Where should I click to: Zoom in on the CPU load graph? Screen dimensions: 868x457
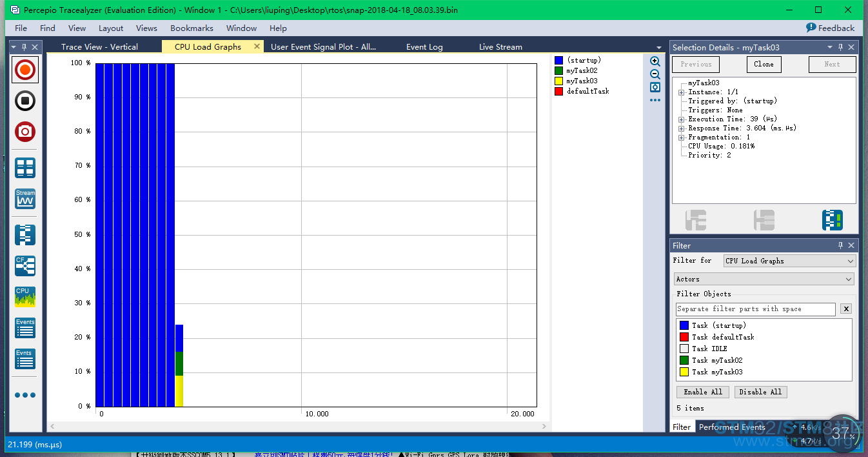click(x=655, y=61)
